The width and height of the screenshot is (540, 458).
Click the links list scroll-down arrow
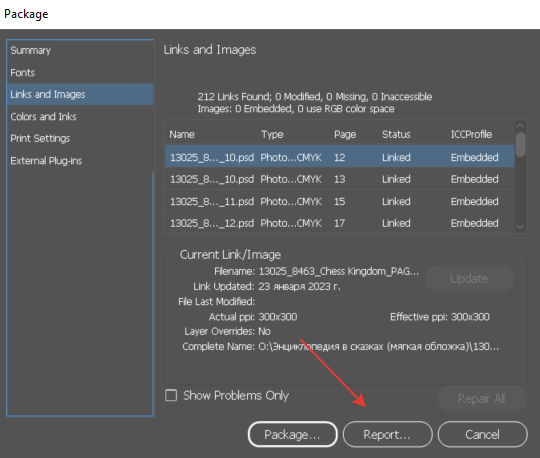(x=520, y=227)
